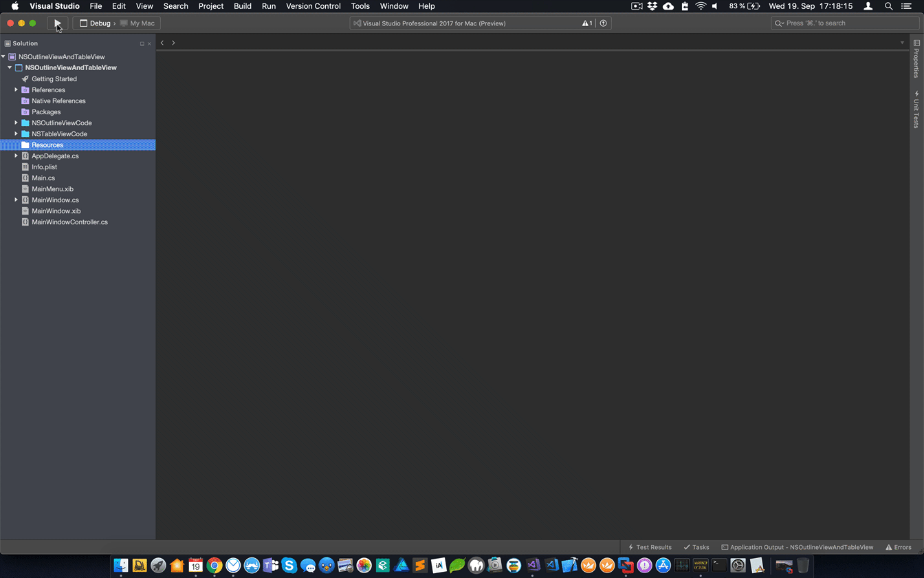Open the Apple menu
The height and width of the screenshot is (578, 924).
[x=14, y=6]
